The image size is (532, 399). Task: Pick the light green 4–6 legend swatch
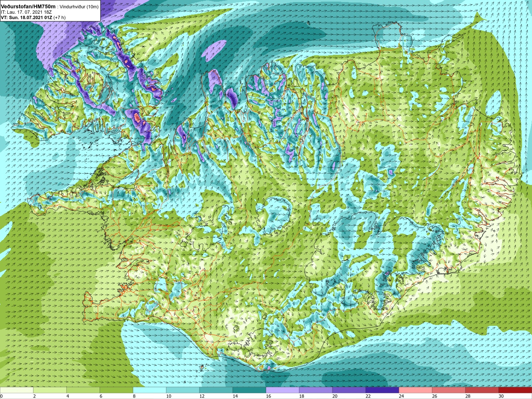pos(83,390)
